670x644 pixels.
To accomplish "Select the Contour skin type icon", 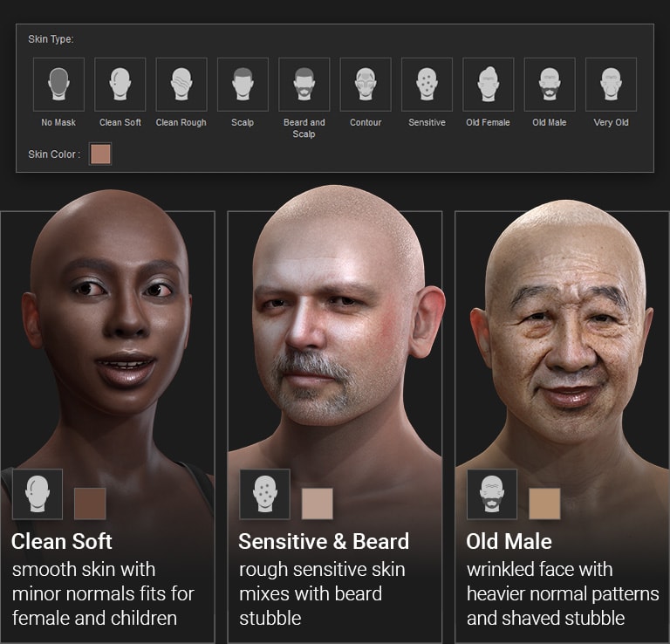I will pos(366,85).
